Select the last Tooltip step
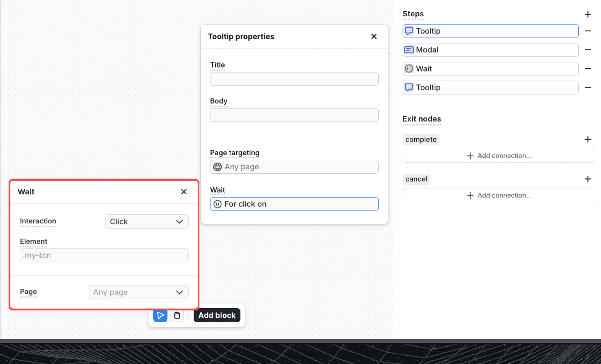601x364 pixels. tap(490, 87)
